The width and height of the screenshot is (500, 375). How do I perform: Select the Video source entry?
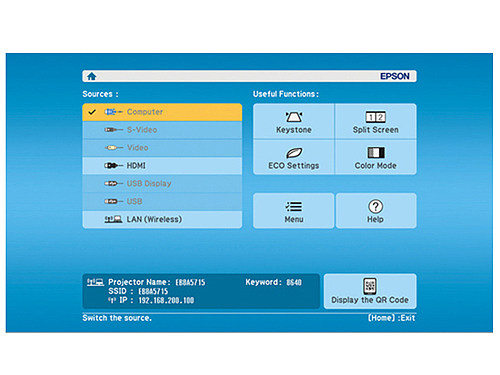pos(162,148)
